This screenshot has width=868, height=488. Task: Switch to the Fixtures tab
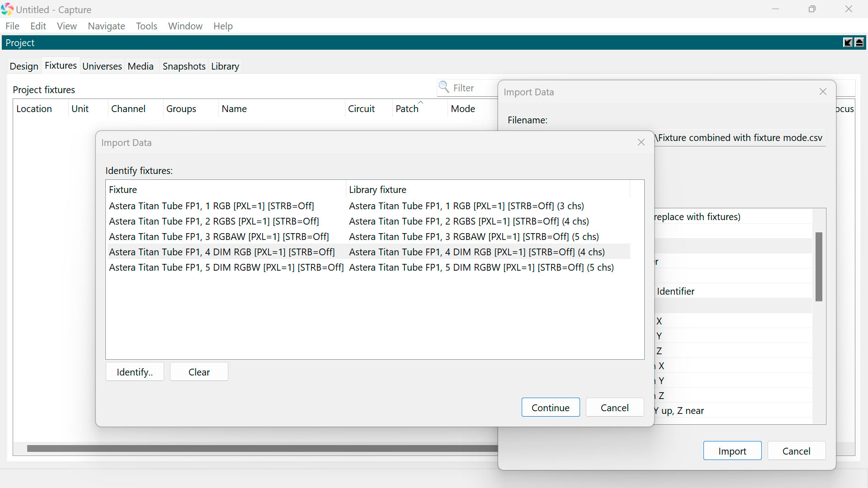pyautogui.click(x=61, y=66)
